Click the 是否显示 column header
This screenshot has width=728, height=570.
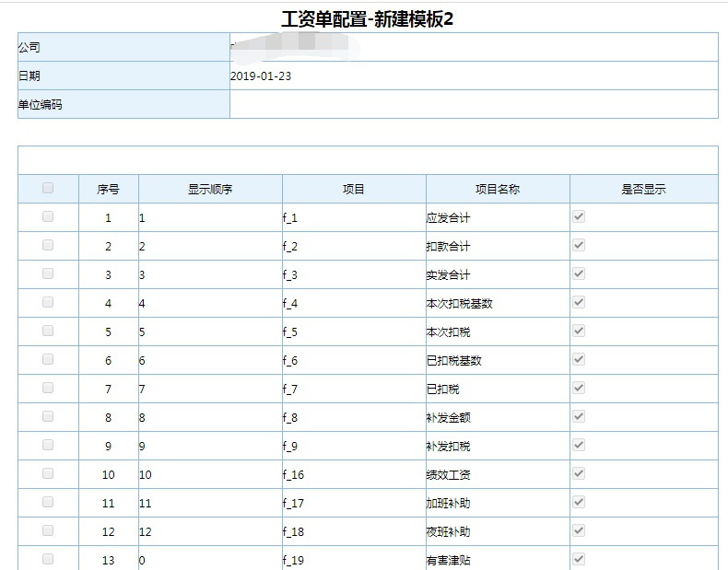pos(643,190)
